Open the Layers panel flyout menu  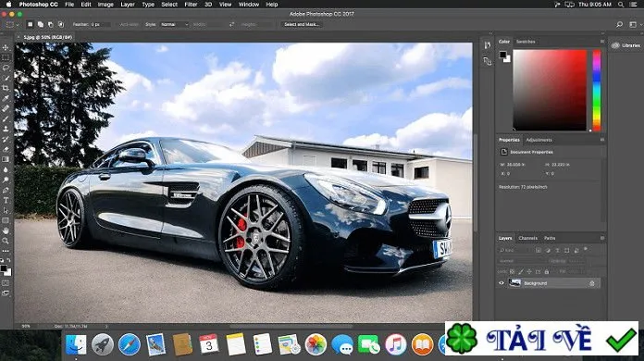pyautogui.click(x=602, y=238)
